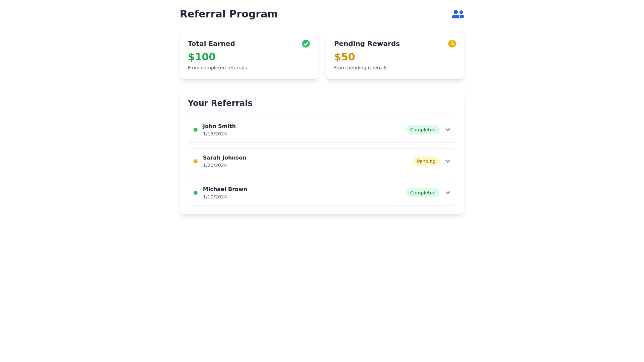Click the 1/20/2024 date under Sarah Johnson
The height and width of the screenshot is (362, 644).
pos(215,165)
